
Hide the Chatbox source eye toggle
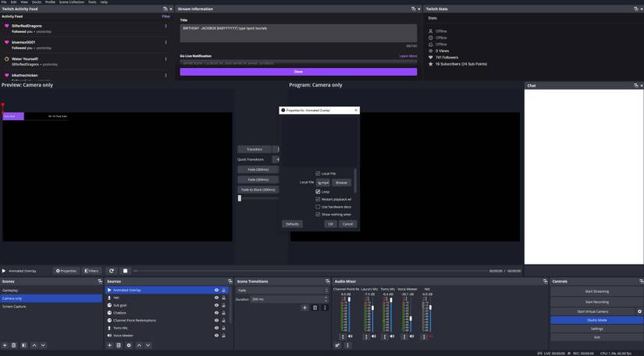tap(216, 313)
